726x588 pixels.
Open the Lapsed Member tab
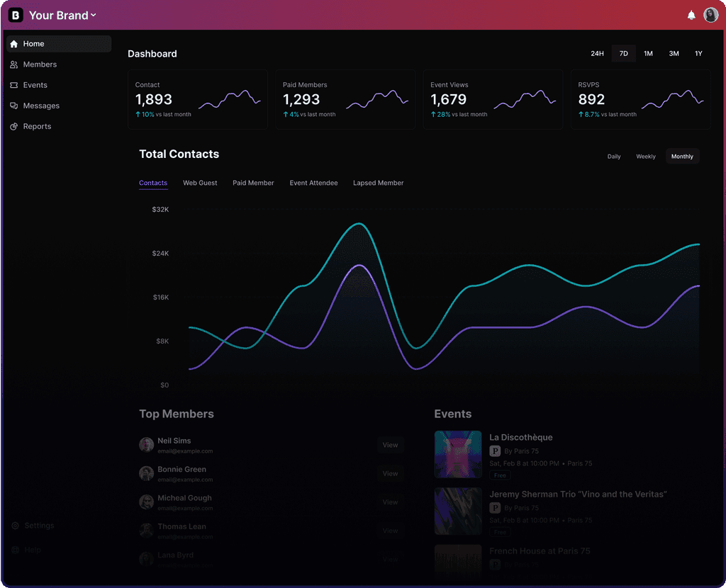click(x=379, y=183)
